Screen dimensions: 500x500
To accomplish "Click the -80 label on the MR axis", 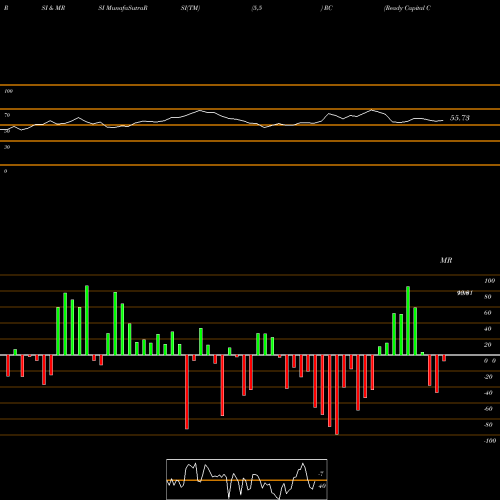I will click(488, 425).
